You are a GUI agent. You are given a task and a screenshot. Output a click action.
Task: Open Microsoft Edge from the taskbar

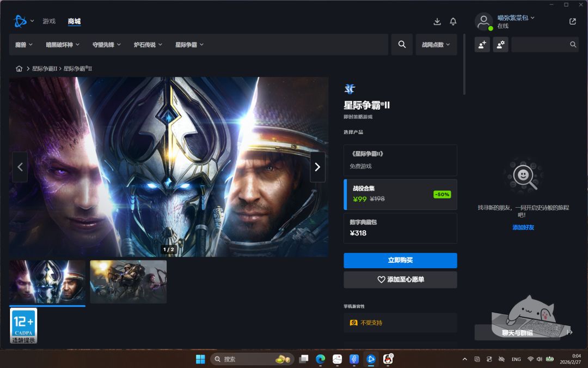click(320, 359)
